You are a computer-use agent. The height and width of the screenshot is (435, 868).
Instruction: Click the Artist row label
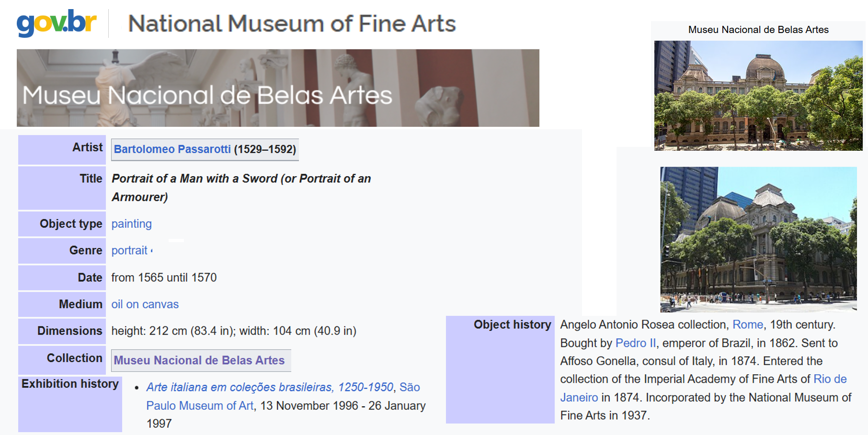[x=87, y=147]
